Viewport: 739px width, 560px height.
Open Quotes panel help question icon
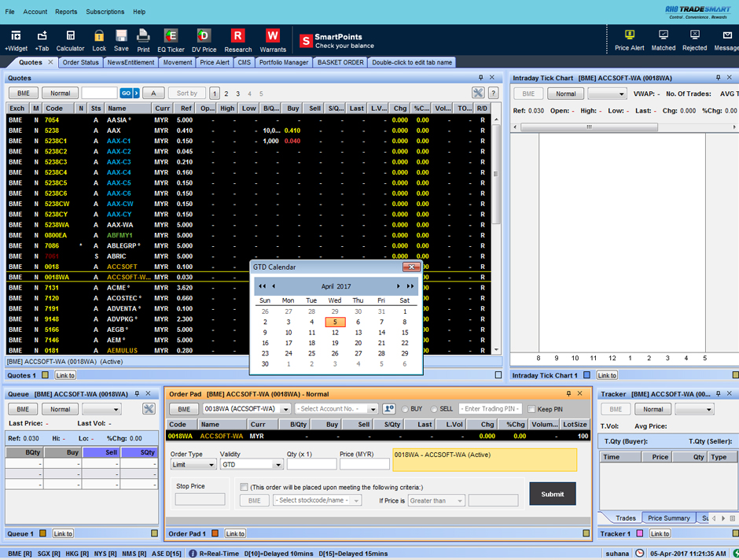(x=494, y=93)
